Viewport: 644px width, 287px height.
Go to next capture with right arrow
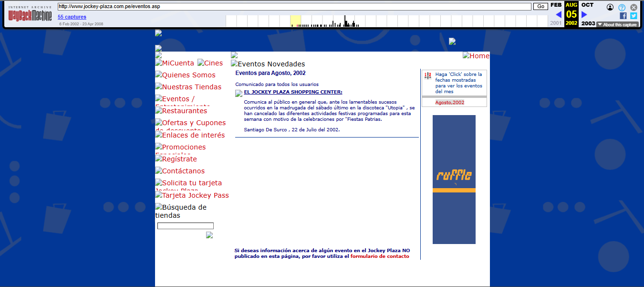tap(584, 15)
